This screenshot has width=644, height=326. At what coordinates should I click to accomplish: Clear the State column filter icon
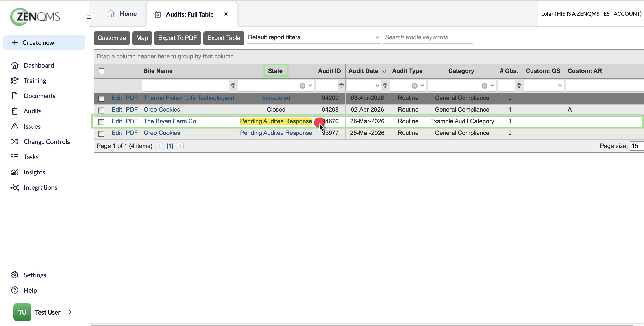pyautogui.click(x=302, y=86)
